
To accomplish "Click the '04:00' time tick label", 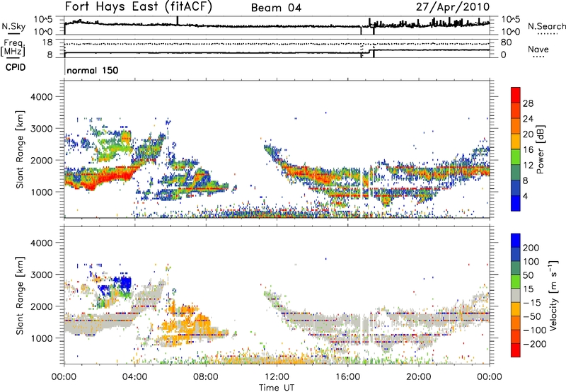I will pyautogui.click(x=134, y=377).
